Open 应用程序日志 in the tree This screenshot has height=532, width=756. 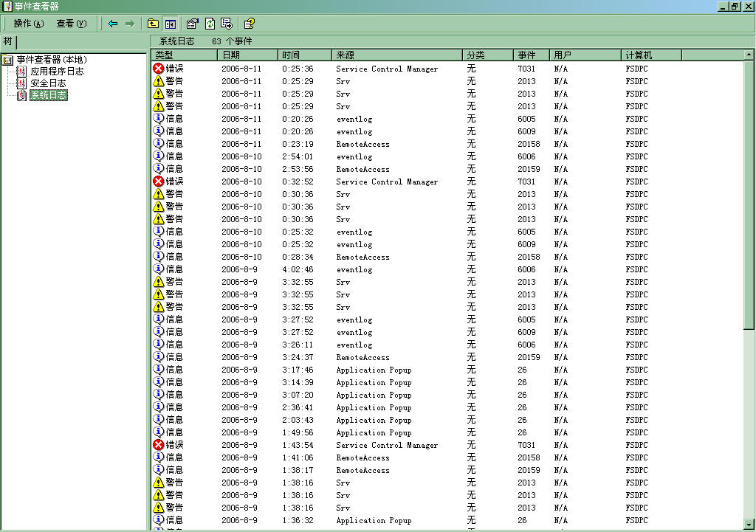click(x=57, y=72)
